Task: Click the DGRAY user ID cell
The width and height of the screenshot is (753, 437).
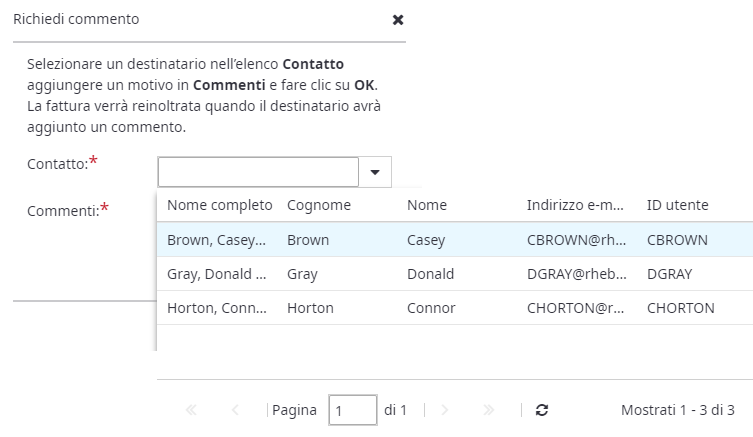Action: point(670,274)
